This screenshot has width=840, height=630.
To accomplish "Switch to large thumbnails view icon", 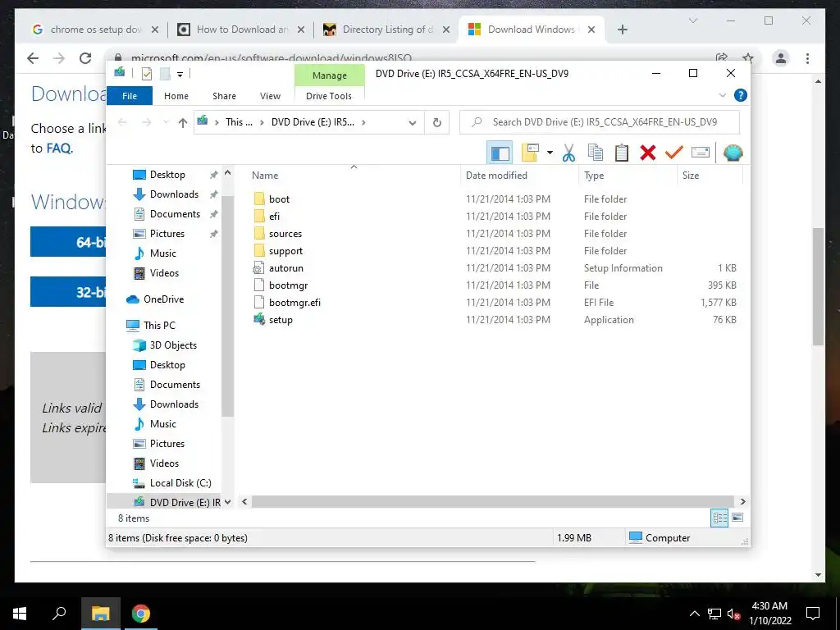I will [x=737, y=518].
